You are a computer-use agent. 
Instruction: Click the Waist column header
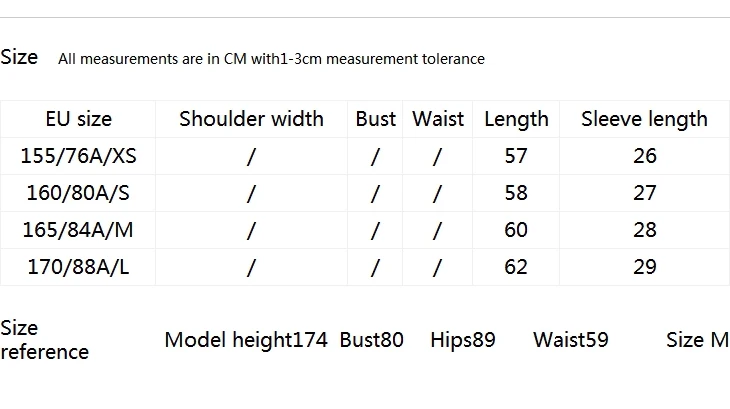tap(438, 119)
